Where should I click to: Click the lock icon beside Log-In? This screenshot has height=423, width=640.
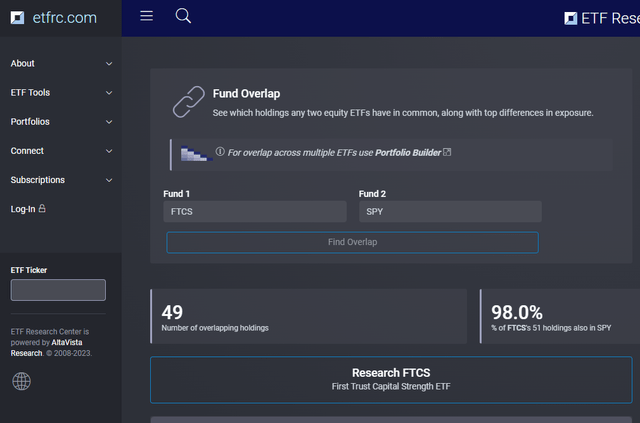(x=42, y=208)
